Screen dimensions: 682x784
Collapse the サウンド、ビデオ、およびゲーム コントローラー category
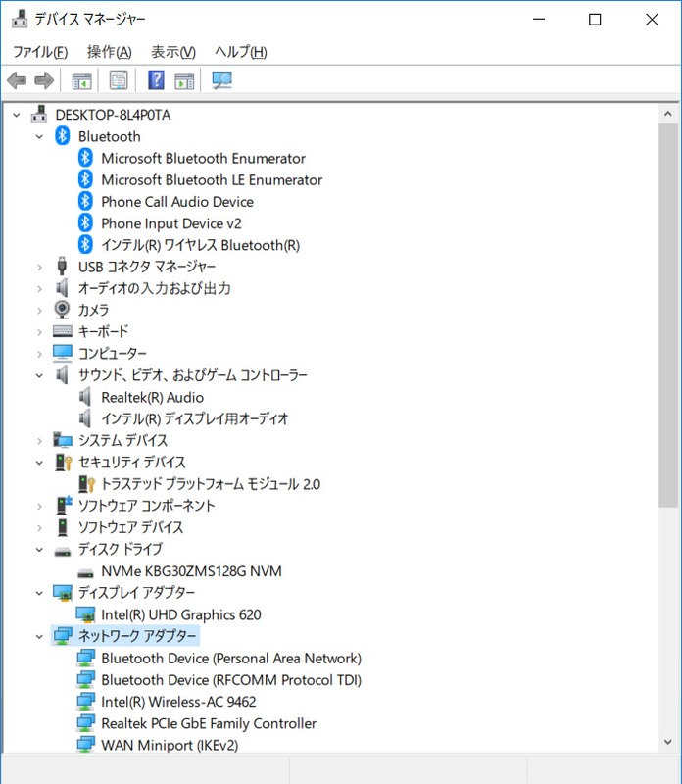tap(39, 375)
